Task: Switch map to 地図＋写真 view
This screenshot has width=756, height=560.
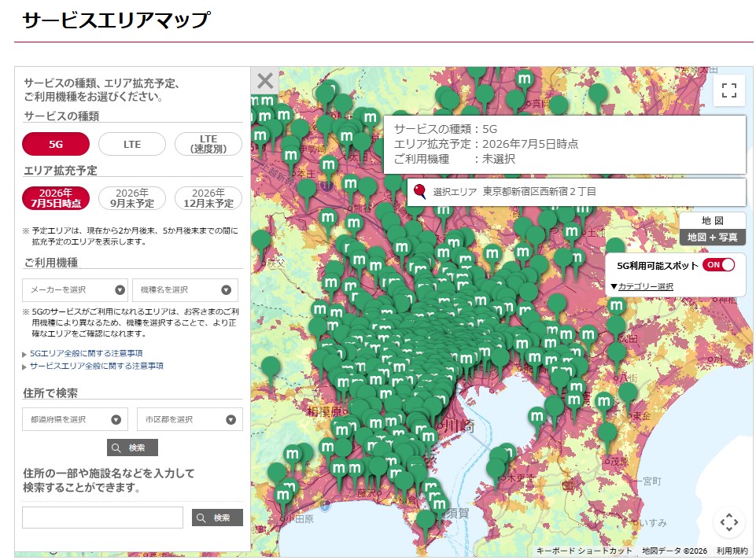Action: (713, 237)
